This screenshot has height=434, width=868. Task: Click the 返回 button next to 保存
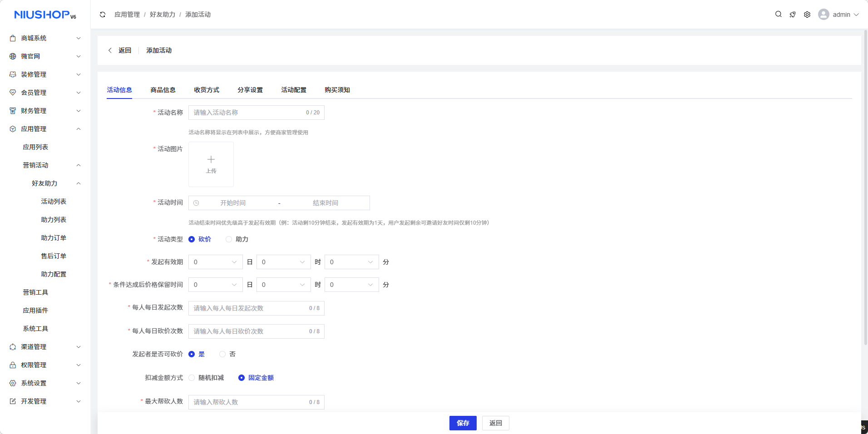point(495,423)
